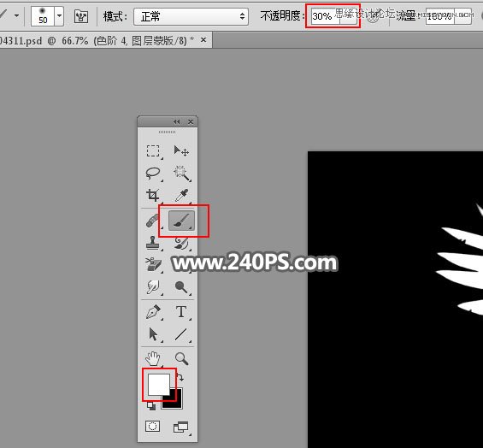This screenshot has width=483, height=448.
Task: Open the brush preset picker dropdown
Action: (59, 15)
